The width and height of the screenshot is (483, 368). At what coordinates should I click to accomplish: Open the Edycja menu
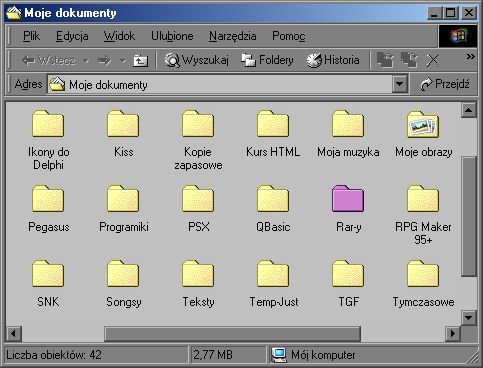(72, 36)
